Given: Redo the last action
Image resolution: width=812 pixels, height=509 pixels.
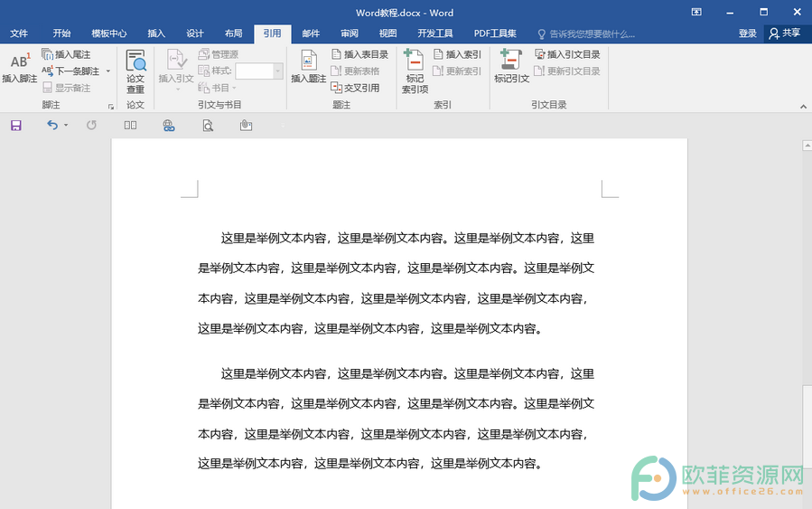Looking at the screenshot, I should click(x=91, y=125).
